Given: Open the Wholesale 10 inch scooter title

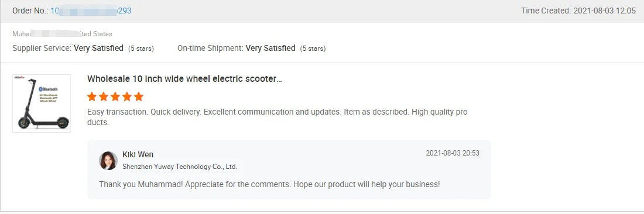Looking at the screenshot, I should (x=184, y=79).
